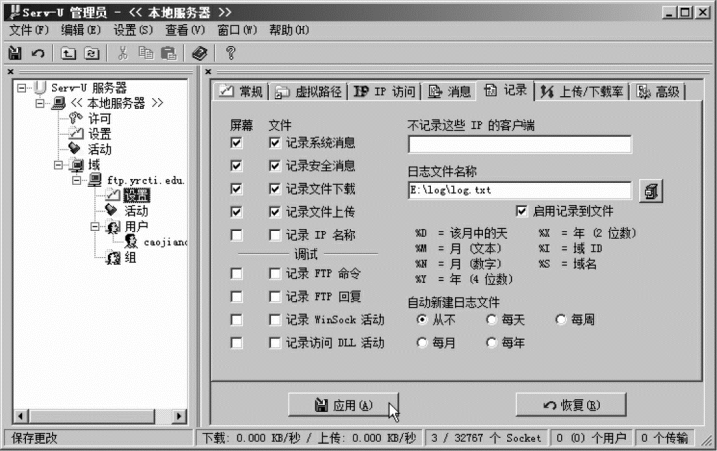
Task: Open the 许可 (license) key item
Action: pos(91,118)
